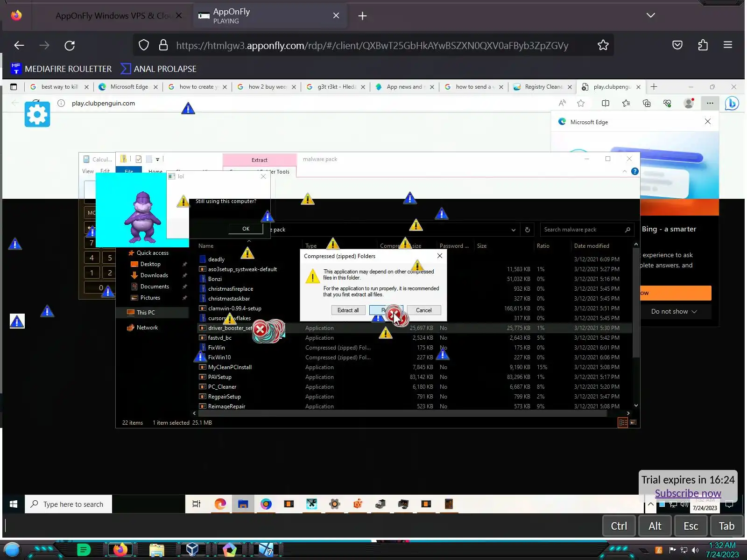The image size is (747, 560).
Task: Open Edge split screen
Action: (x=606, y=103)
